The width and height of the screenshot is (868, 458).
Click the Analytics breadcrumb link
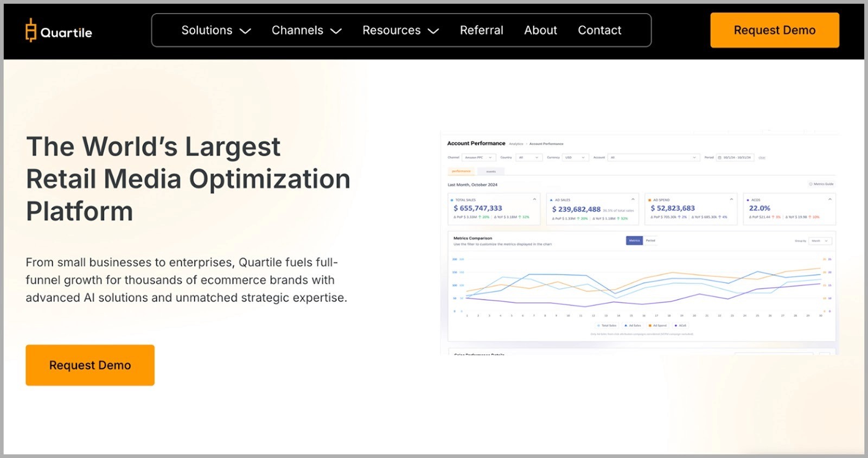pyautogui.click(x=516, y=144)
